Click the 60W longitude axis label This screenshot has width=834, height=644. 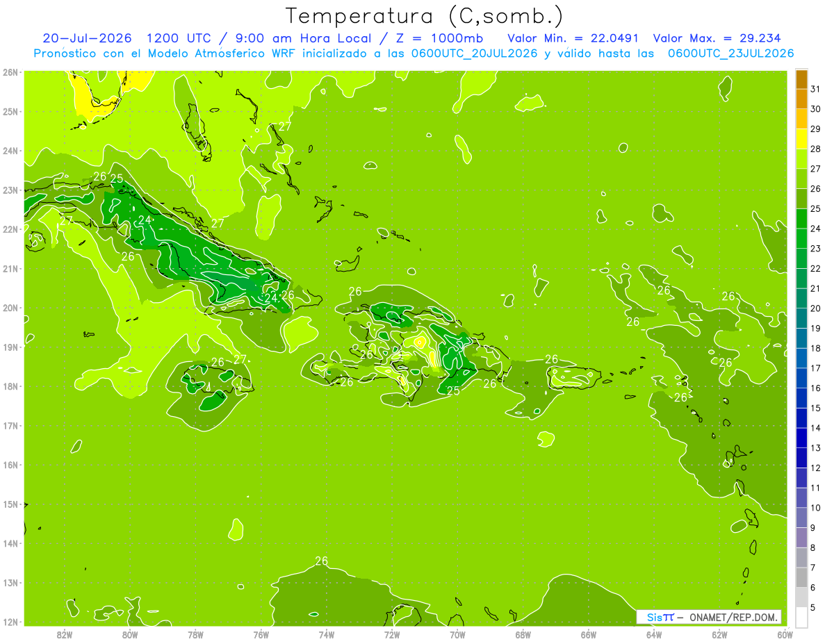(785, 634)
